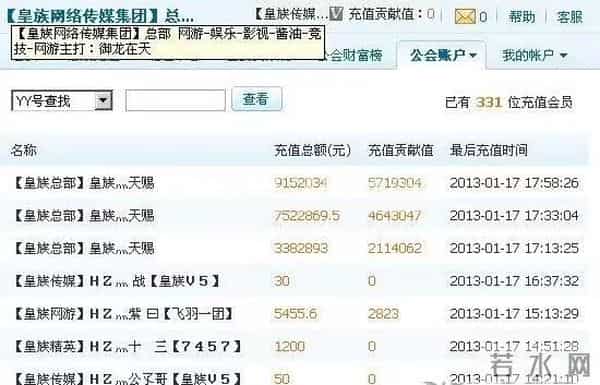The width and height of the screenshot is (600, 385).
Task: Click timestamp 2013-01-17 17:58:26
Action: 514,183
